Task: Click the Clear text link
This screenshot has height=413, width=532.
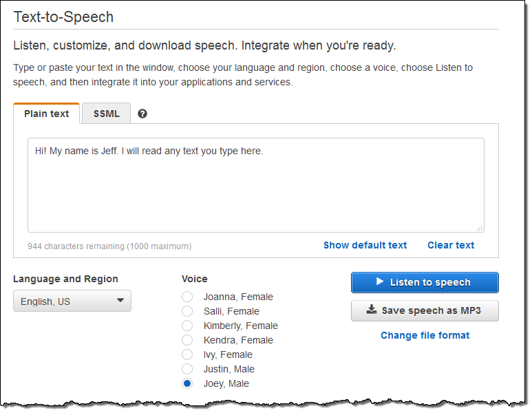Action: [450, 245]
